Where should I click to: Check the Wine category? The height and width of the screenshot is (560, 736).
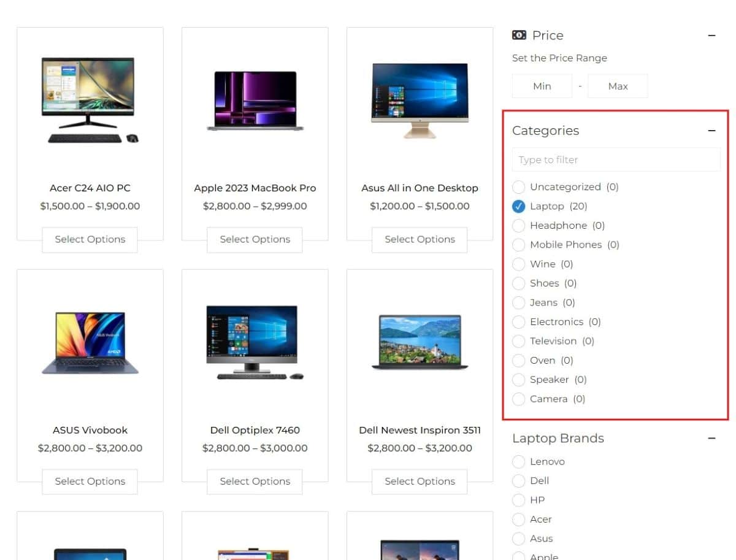pyautogui.click(x=519, y=264)
